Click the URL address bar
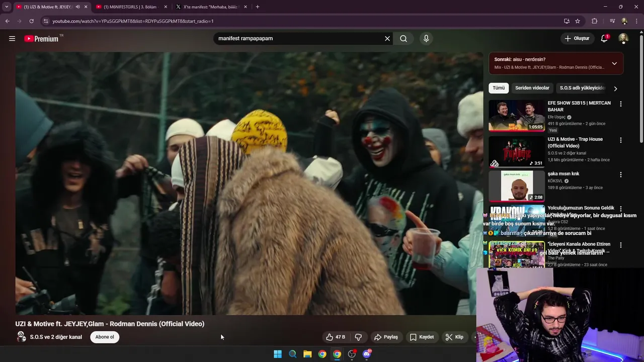This screenshot has width=644, height=362. click(x=302, y=21)
